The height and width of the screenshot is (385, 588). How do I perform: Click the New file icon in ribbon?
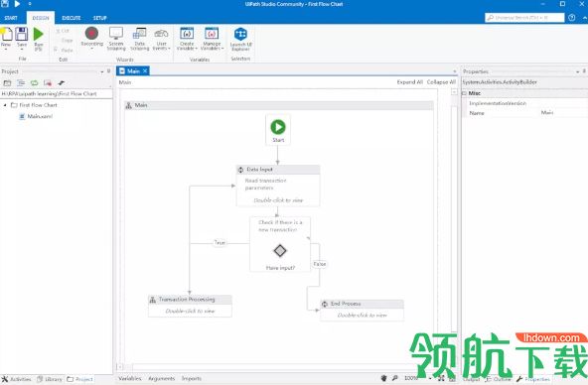(x=6, y=34)
